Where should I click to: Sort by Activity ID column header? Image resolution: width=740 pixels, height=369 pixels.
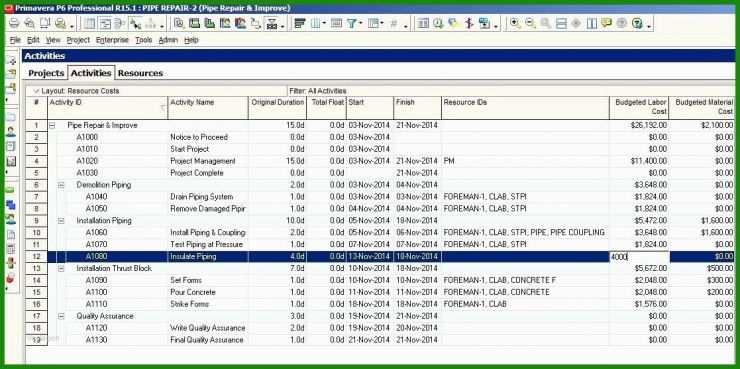point(108,108)
